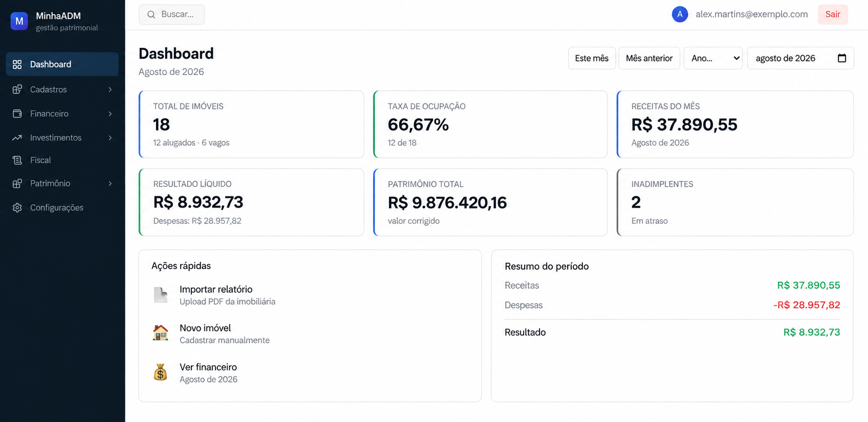Screen dimensions: 868x422
Task: Click the Este mês button
Action: [x=592, y=58]
